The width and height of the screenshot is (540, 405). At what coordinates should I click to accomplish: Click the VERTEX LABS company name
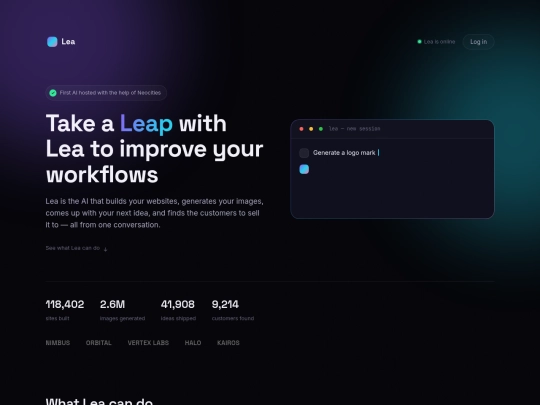(148, 343)
